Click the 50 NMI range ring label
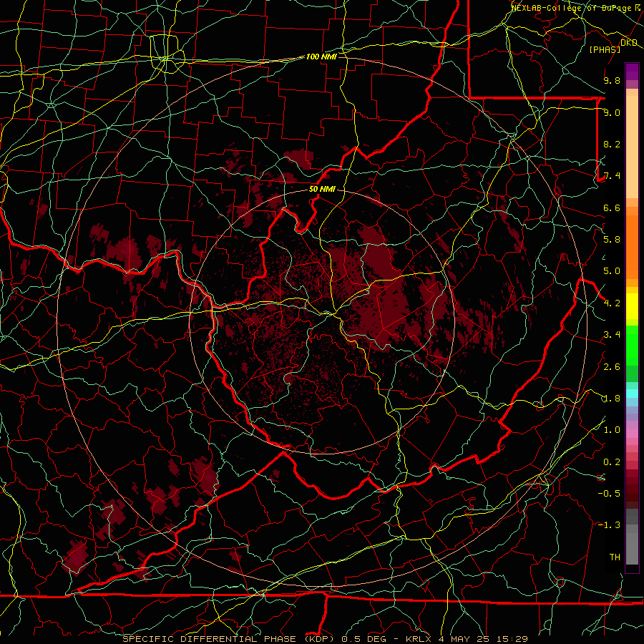The image size is (644, 644). click(322, 190)
